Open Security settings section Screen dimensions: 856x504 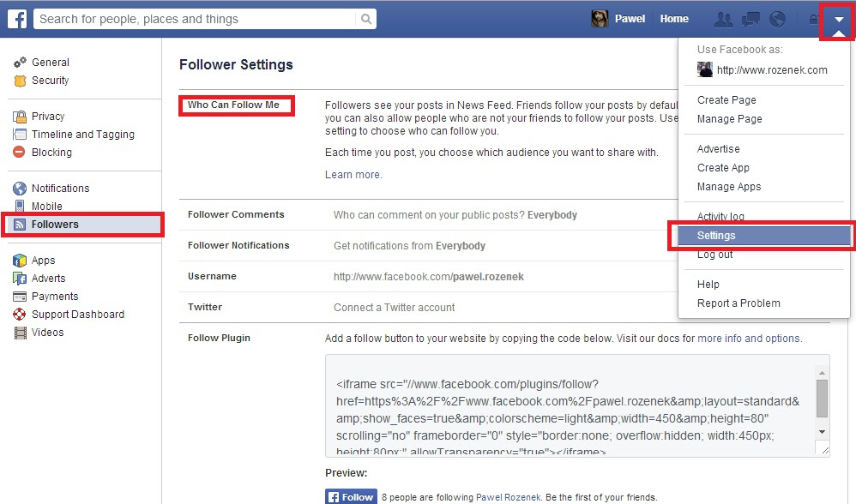click(51, 81)
